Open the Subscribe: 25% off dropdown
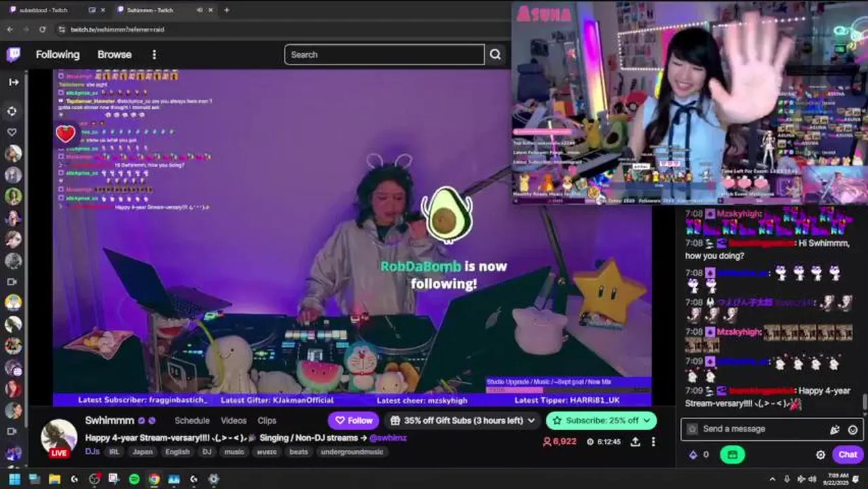 pyautogui.click(x=601, y=420)
